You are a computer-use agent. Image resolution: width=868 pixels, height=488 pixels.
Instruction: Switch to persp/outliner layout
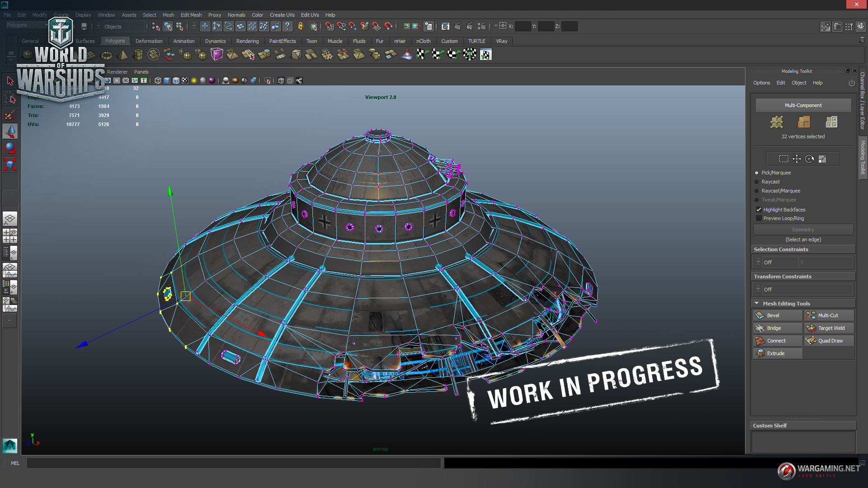click(10, 253)
